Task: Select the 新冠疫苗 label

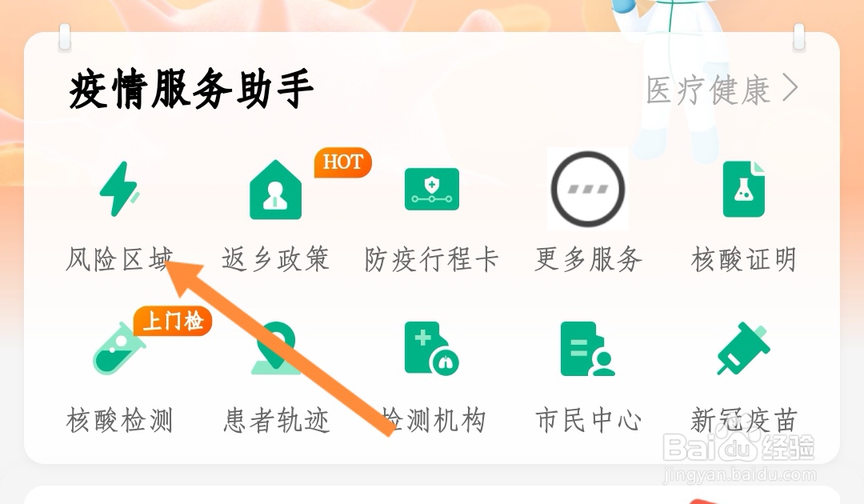Action: pyautogui.click(x=744, y=420)
